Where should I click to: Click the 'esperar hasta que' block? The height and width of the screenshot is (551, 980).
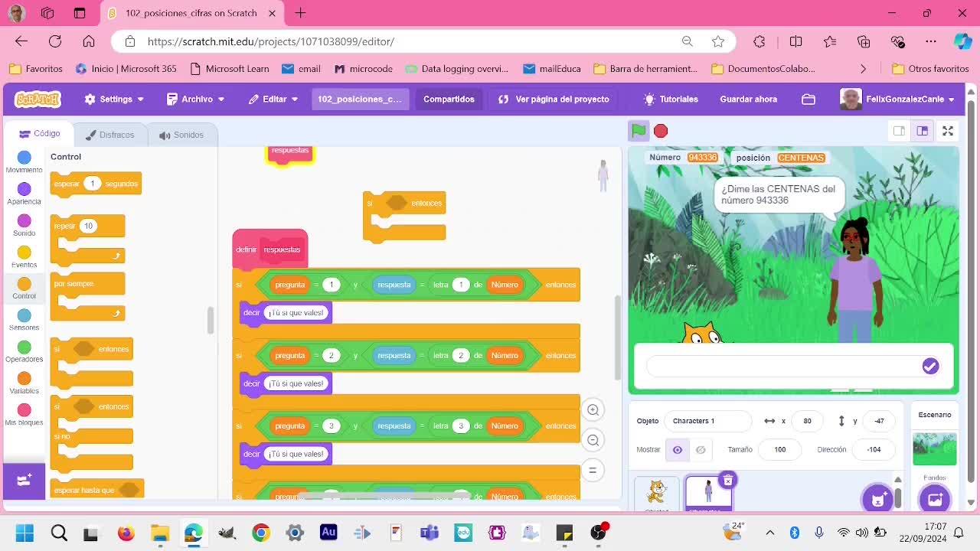pyautogui.click(x=97, y=490)
